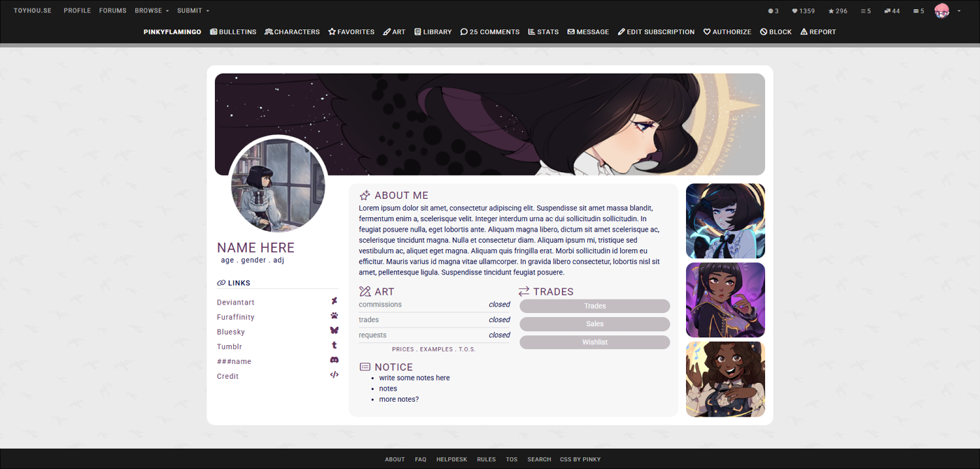The image size is (980, 469).
Task: Open Rules in the footer
Action: [x=486, y=459]
